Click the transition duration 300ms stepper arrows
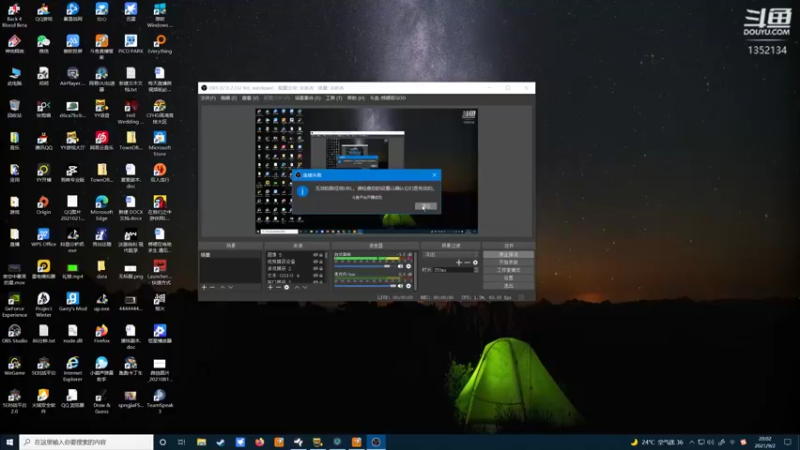 477,270
